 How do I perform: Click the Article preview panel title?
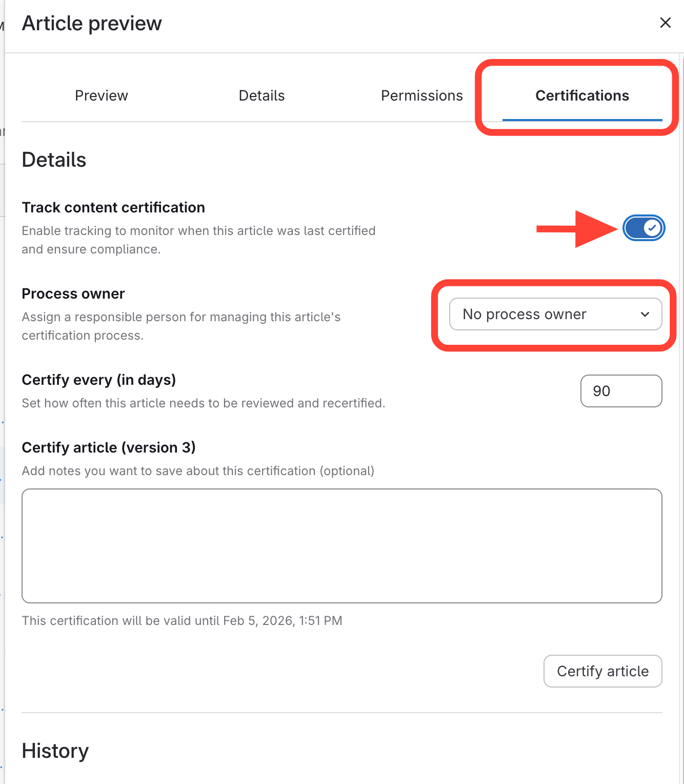pyautogui.click(x=92, y=24)
